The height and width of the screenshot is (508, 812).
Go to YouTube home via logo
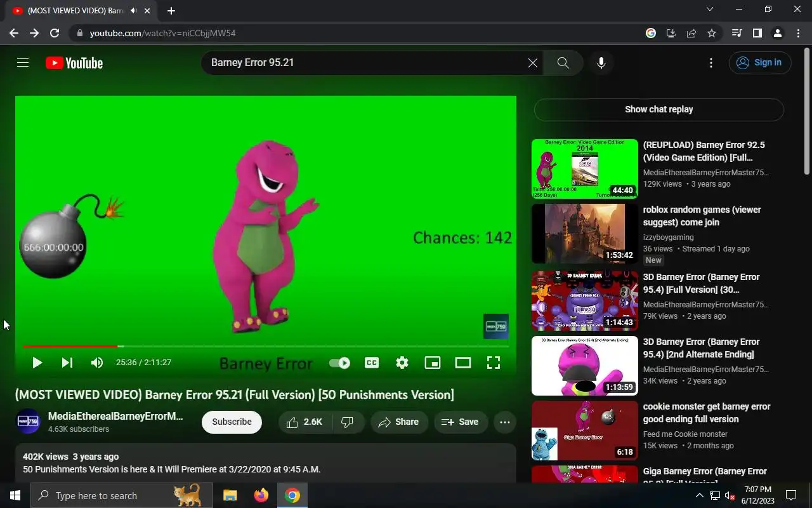(74, 63)
